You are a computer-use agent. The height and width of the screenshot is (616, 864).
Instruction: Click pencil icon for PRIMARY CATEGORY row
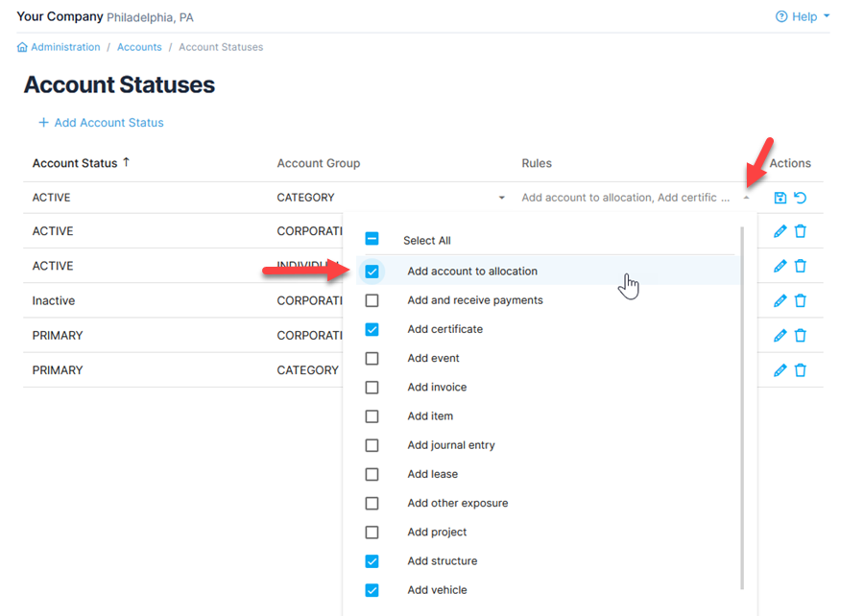tap(780, 369)
